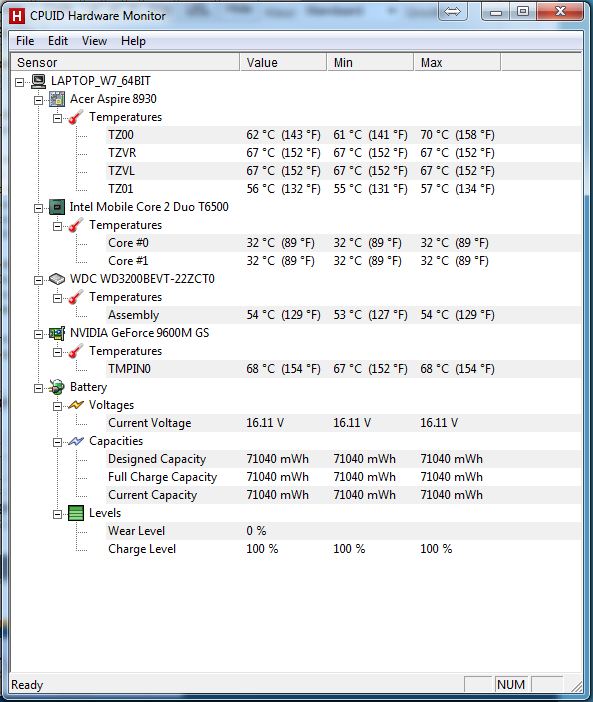Screen dimensions: 593x702
Task: Click the NVIDIA GeForce 9600M GS card icon
Action: coord(57,333)
